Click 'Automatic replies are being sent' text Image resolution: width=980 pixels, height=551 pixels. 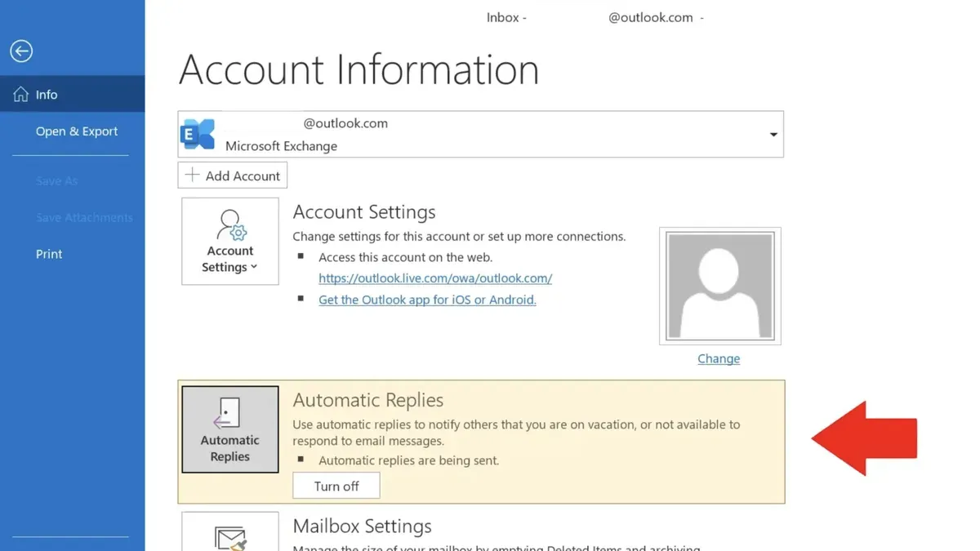pyautogui.click(x=408, y=460)
